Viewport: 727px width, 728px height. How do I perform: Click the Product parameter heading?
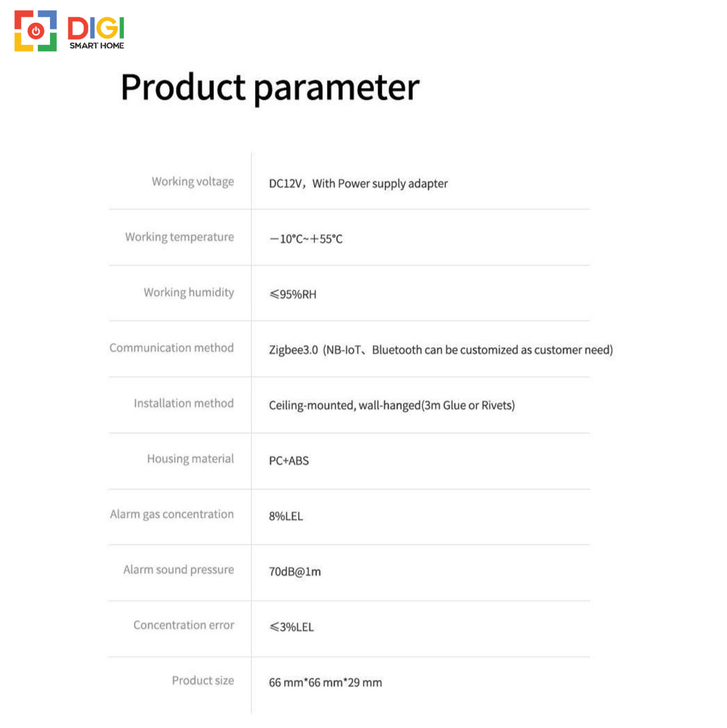[x=270, y=88]
